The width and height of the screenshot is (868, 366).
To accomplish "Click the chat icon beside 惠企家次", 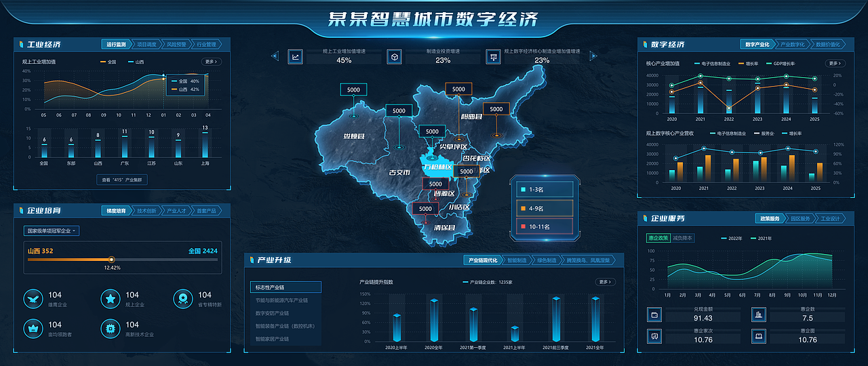I will coord(654,335).
